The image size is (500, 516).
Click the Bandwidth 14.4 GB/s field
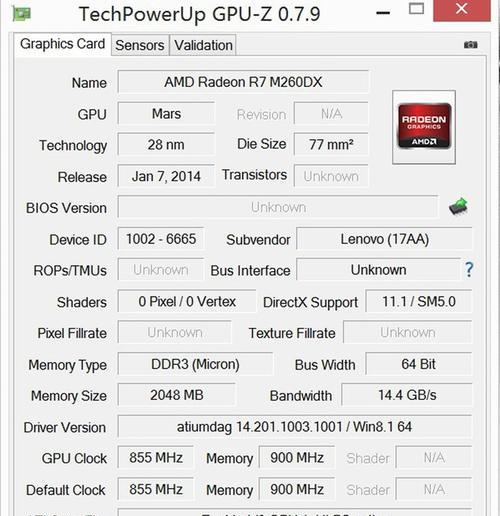(407, 395)
